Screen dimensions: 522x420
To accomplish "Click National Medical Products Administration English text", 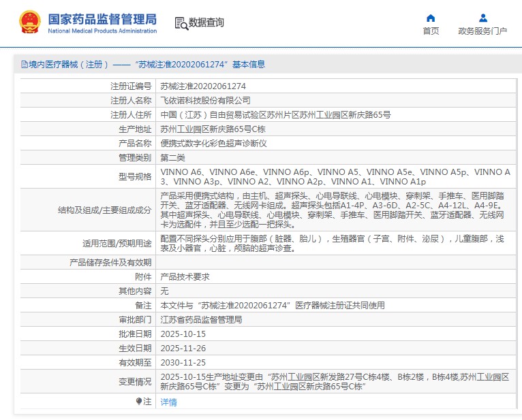I will [102, 31].
